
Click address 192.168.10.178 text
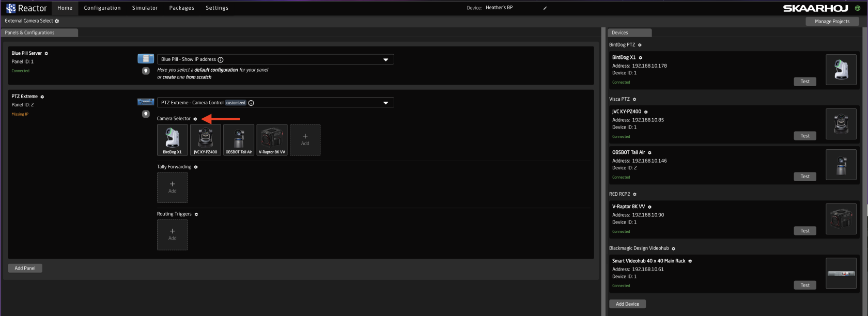[649, 66]
